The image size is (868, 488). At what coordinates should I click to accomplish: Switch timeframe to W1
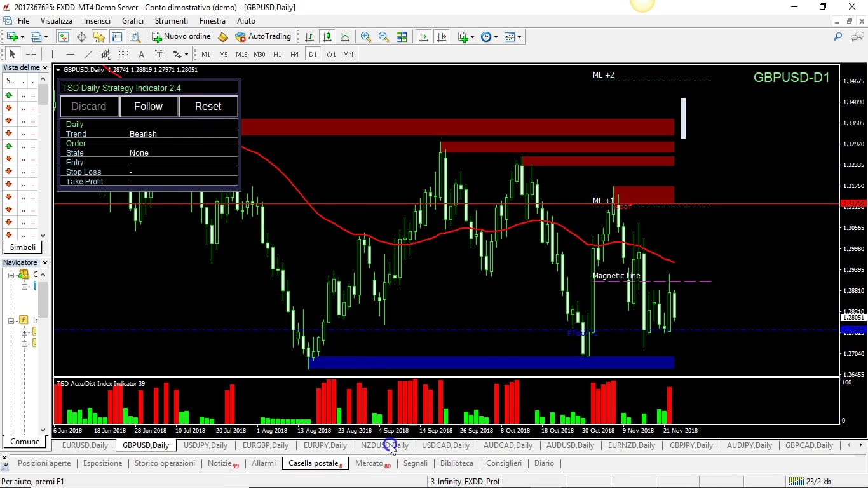point(331,55)
